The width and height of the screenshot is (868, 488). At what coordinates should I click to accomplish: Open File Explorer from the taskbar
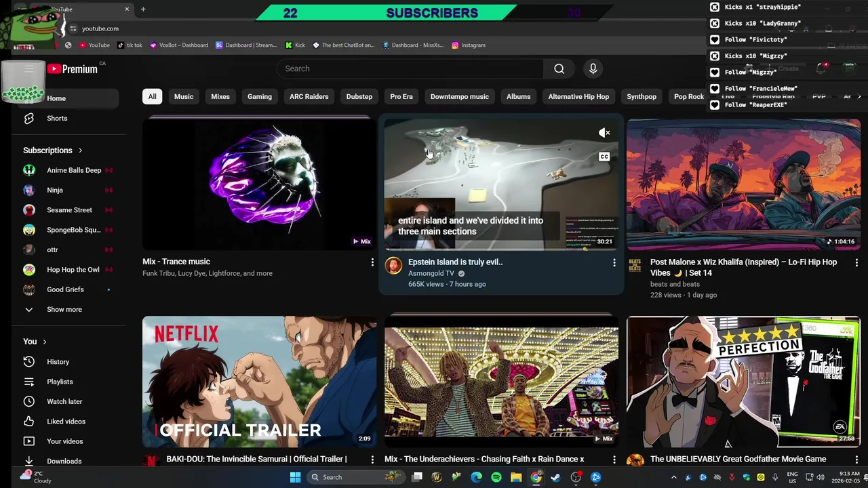click(516, 477)
